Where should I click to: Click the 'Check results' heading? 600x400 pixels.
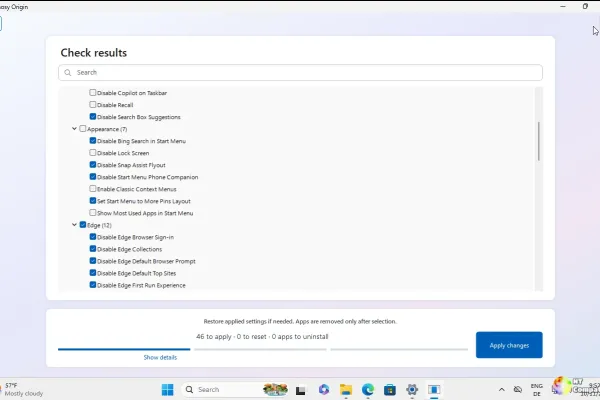(x=94, y=53)
